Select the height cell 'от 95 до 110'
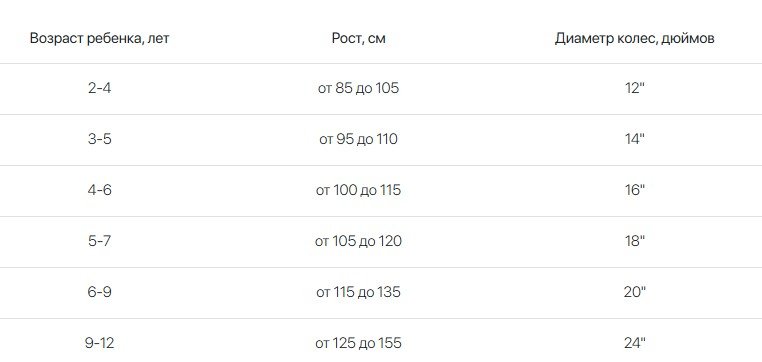The height and width of the screenshot is (362, 762). (x=359, y=139)
